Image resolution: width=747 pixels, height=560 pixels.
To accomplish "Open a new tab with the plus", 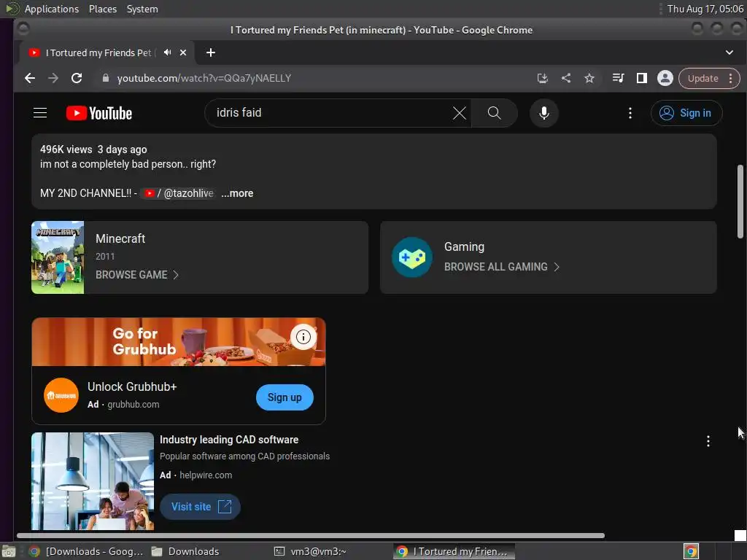I will coord(211,52).
